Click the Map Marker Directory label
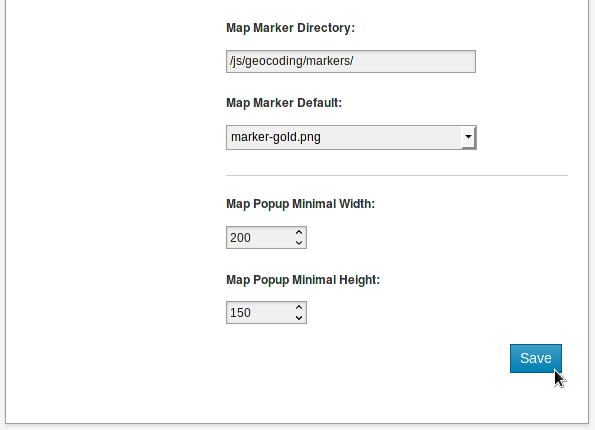Image resolution: width=595 pixels, height=430 pixels. click(x=290, y=28)
